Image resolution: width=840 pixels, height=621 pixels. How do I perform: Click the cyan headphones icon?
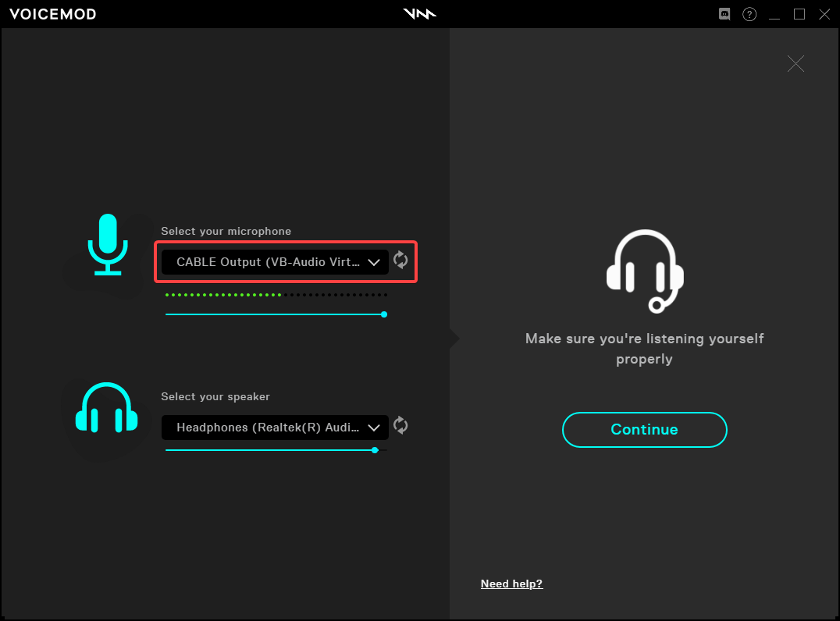(x=107, y=407)
